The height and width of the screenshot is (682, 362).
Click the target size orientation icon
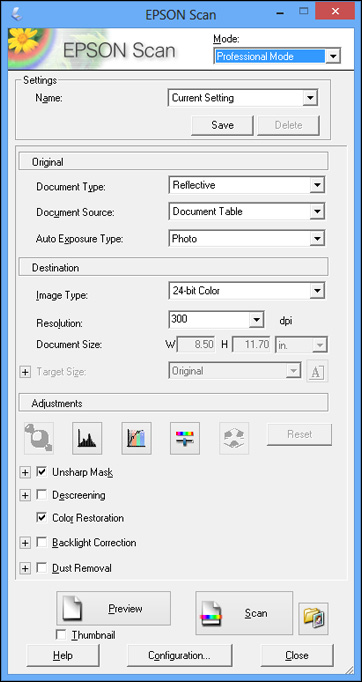(317, 371)
